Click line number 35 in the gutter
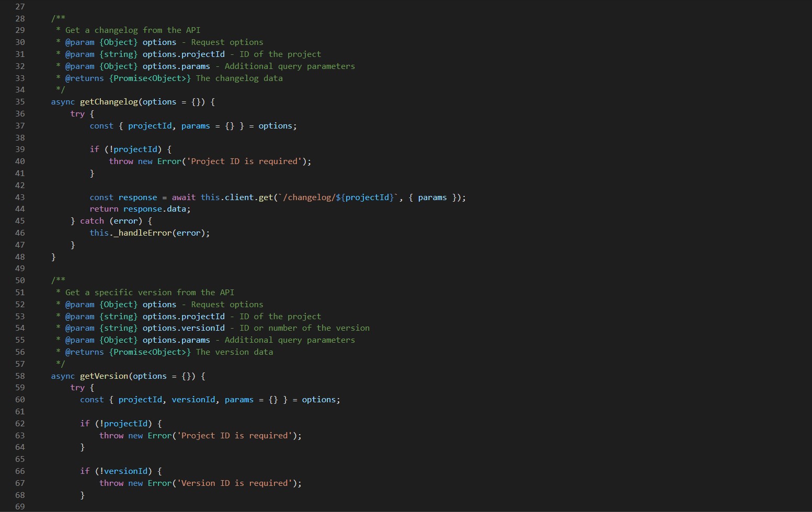Viewport: 812px width, 512px height. pos(20,102)
